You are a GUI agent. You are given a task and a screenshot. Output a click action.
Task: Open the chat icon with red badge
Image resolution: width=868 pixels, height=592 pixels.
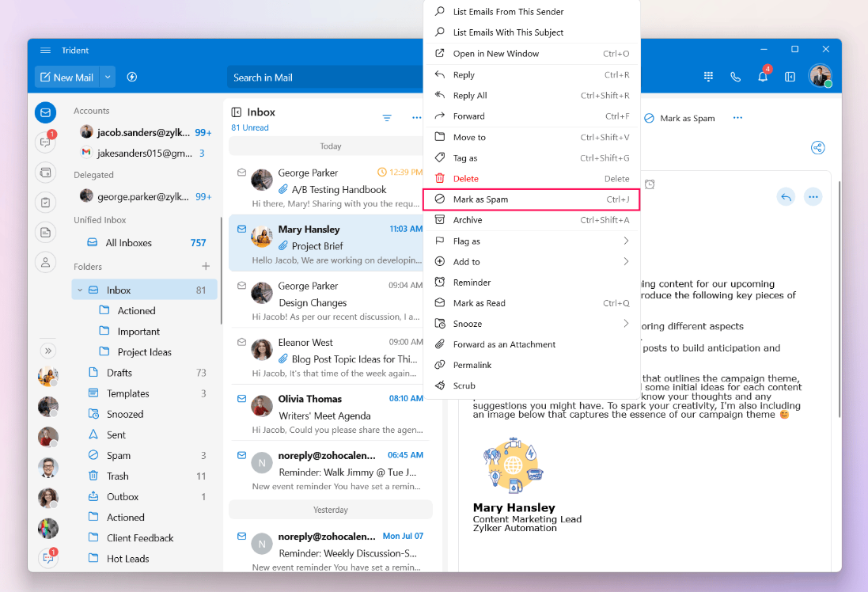pos(45,142)
